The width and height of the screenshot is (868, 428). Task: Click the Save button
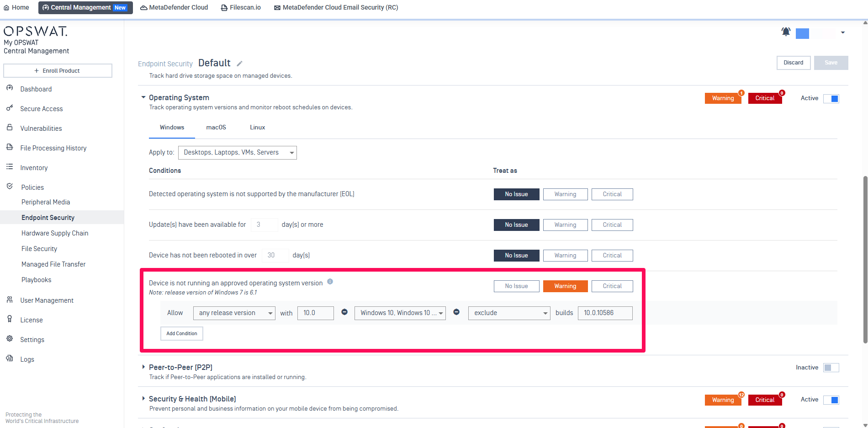(x=831, y=63)
